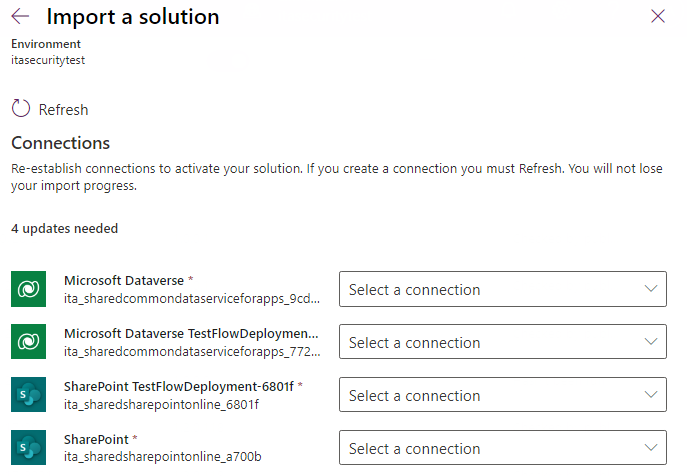Click chevron on Dataverse TestFlowDeployment selector
This screenshot has width=687, height=476.
(x=651, y=343)
